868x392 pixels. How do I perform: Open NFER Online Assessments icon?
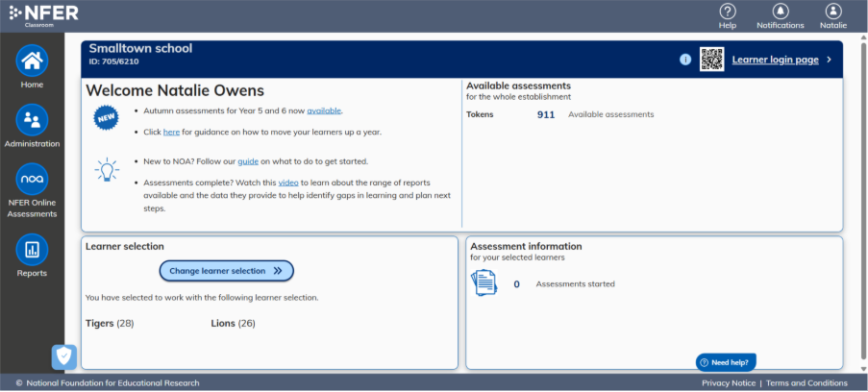coord(32,179)
